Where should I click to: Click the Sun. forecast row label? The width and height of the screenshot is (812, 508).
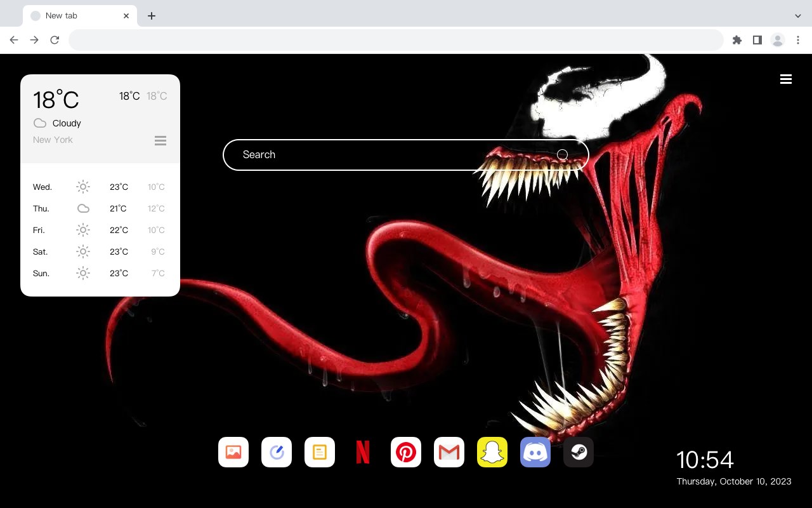[41, 273]
